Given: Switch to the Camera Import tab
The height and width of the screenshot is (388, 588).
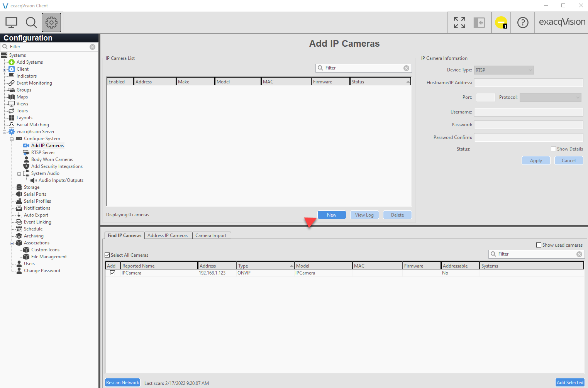Looking at the screenshot, I should tap(211, 236).
